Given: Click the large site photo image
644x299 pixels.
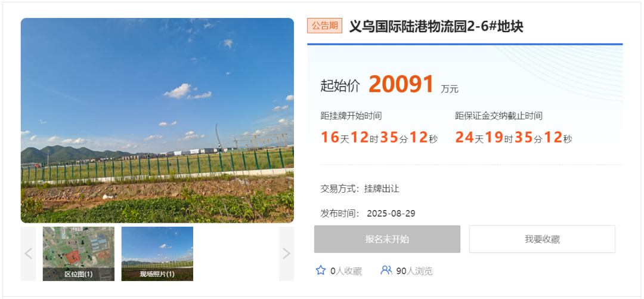Looking at the screenshot, I should pos(157,121).
